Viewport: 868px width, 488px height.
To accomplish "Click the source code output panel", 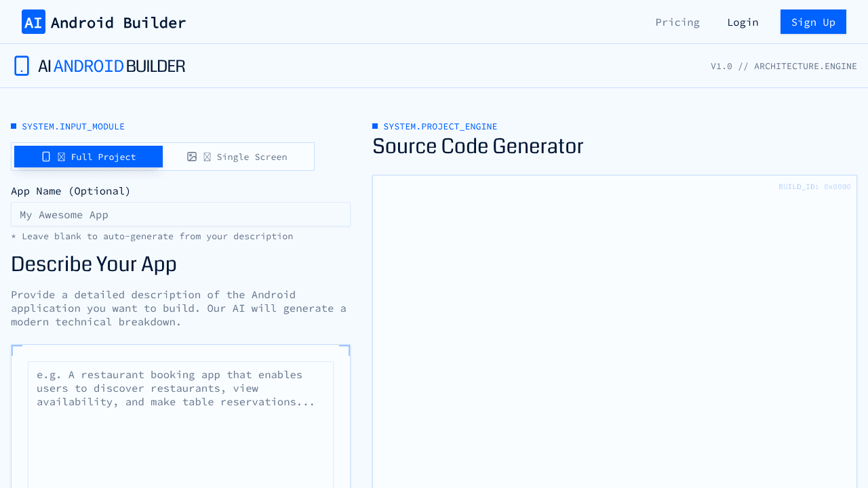I will coord(614,331).
